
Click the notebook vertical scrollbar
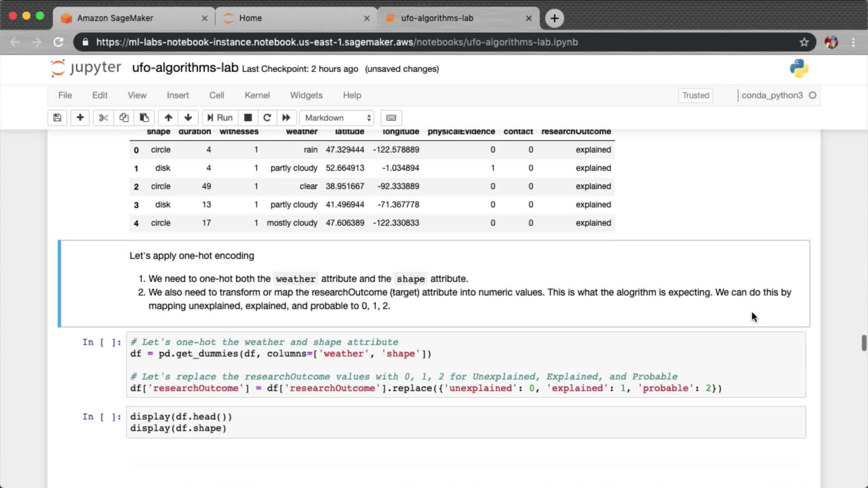(863, 343)
